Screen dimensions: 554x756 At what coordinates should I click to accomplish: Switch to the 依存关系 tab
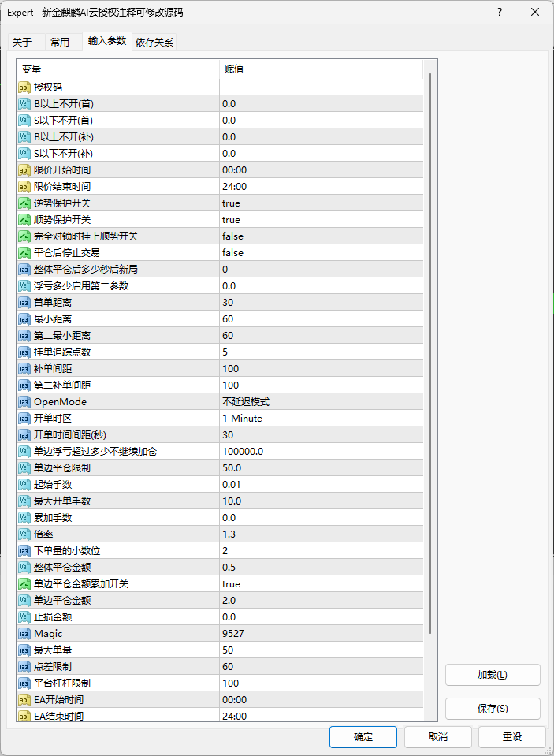[154, 43]
